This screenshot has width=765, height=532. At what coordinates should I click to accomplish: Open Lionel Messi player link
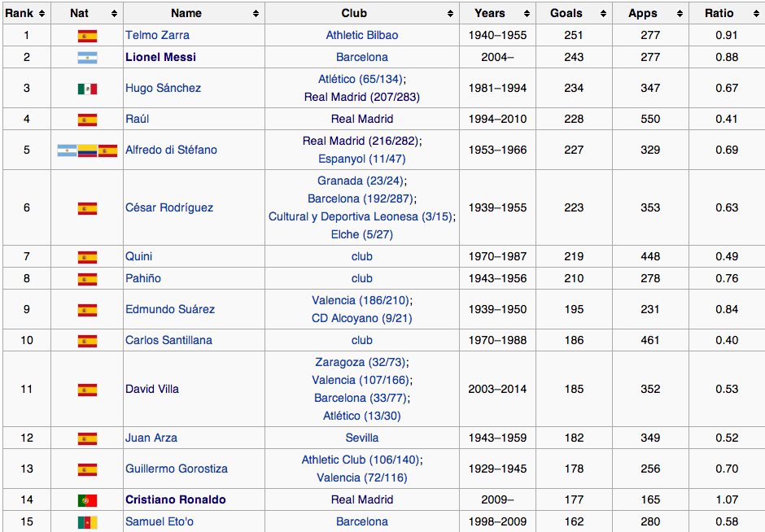point(160,57)
